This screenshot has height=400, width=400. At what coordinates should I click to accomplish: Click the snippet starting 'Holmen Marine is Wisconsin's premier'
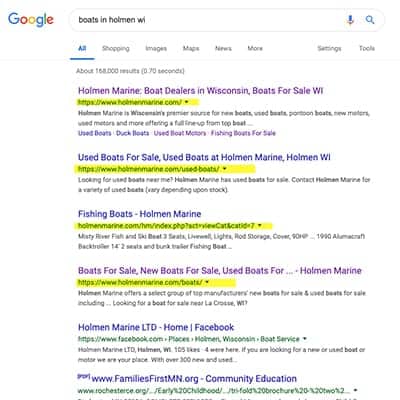coord(224,118)
